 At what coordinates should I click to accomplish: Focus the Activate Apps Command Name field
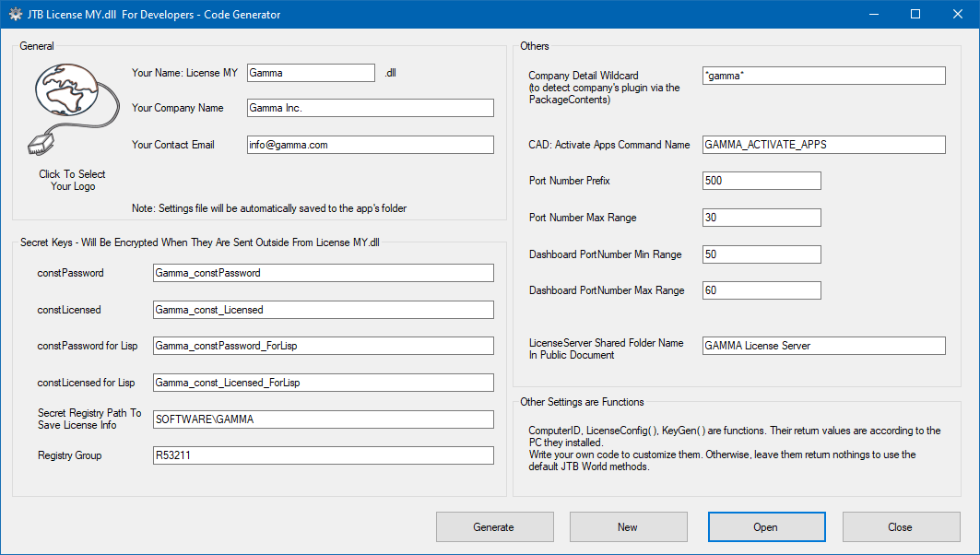click(x=824, y=145)
